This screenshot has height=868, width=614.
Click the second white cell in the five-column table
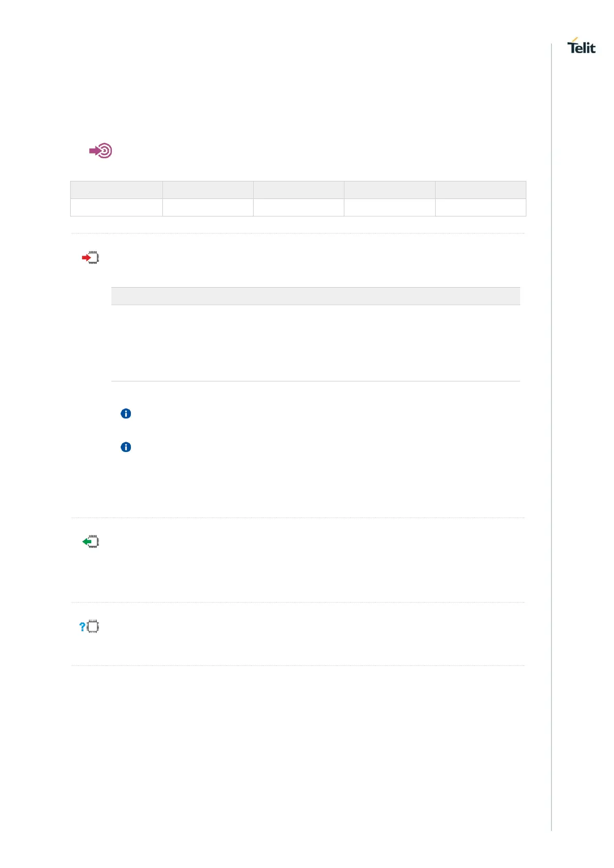click(208, 207)
